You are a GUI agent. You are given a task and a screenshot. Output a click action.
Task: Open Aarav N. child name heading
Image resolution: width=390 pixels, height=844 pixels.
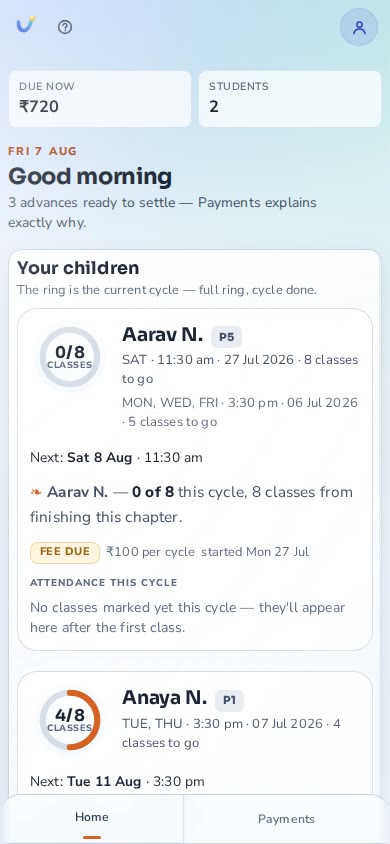[162, 335]
